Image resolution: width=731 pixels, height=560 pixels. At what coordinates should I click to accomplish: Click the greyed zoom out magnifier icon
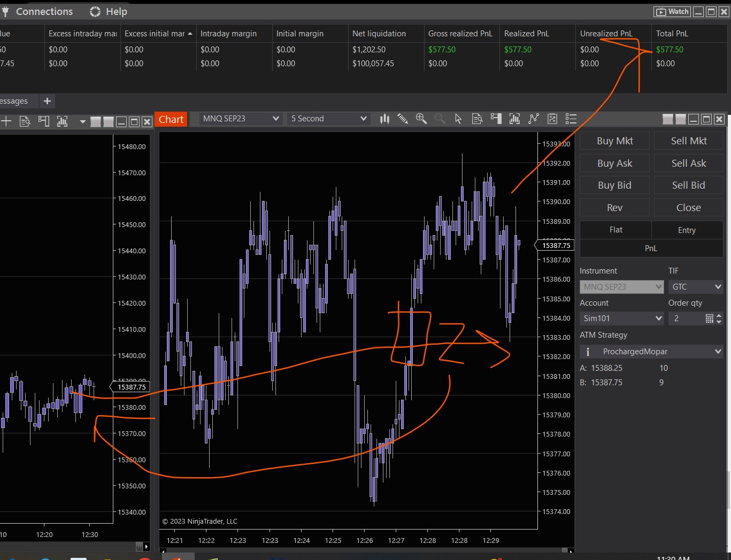click(440, 119)
